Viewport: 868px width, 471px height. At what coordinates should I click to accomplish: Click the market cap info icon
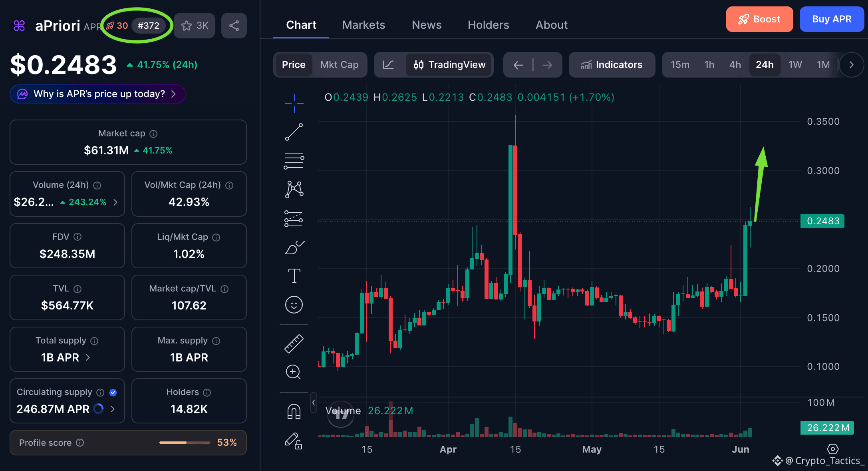point(153,134)
